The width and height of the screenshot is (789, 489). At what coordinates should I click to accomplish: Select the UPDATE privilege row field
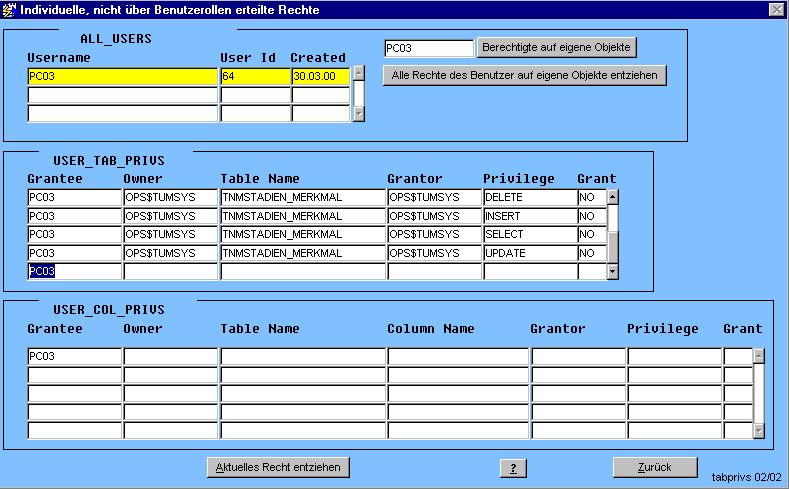coord(529,253)
